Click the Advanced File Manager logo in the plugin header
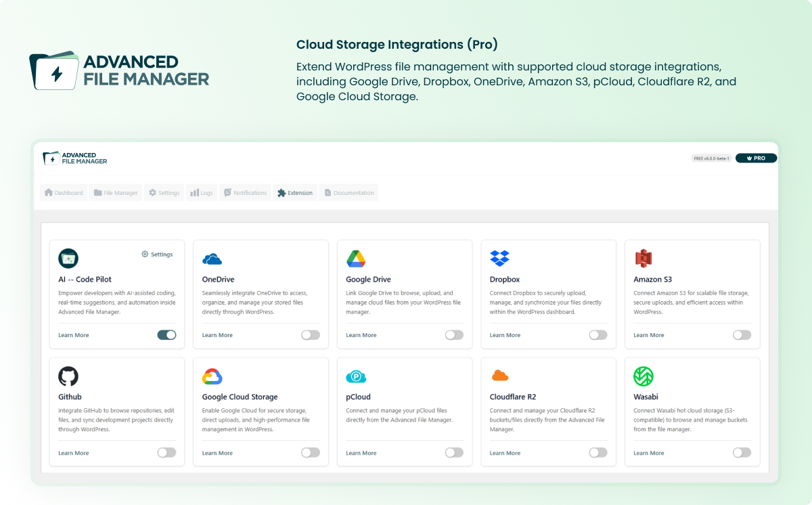Viewport: 812px width, 505px height. [75, 158]
